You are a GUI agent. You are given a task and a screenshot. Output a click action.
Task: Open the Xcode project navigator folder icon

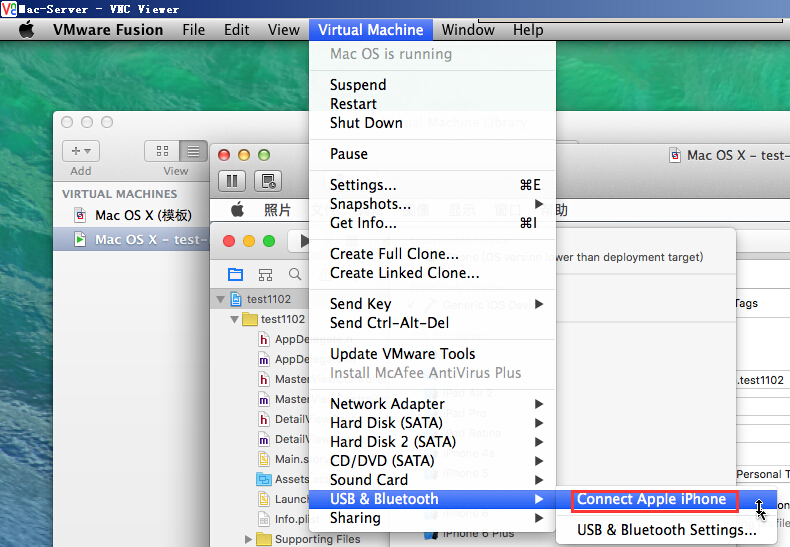[235, 275]
